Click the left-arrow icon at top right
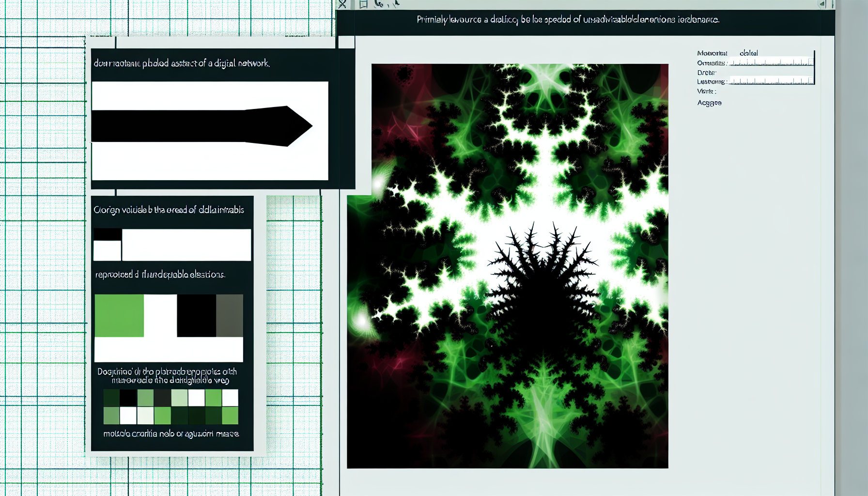Screen dimensions: 868x496 click(x=821, y=4)
